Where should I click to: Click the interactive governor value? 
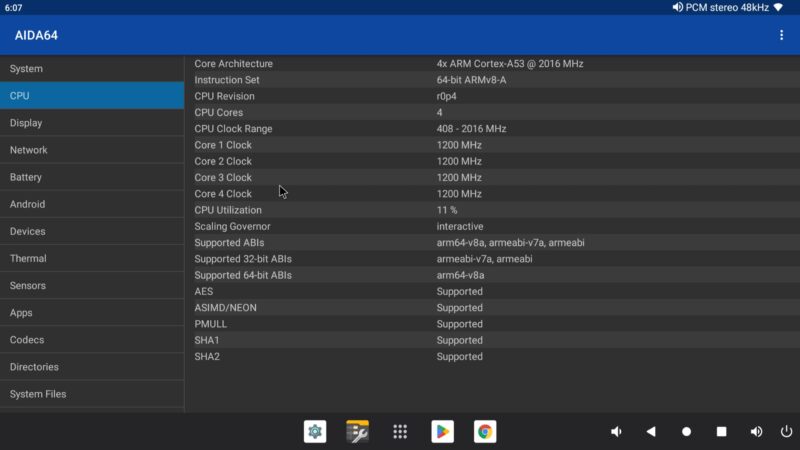coord(460,227)
